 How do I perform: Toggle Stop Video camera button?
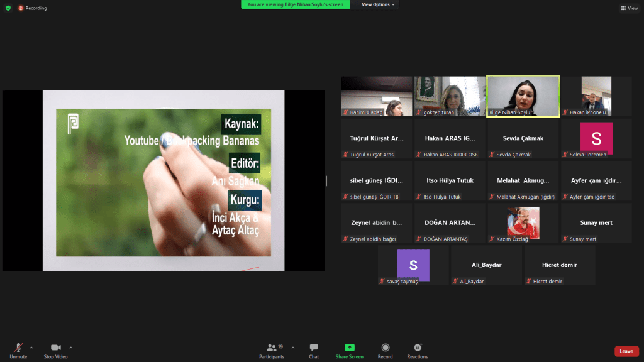57,348
